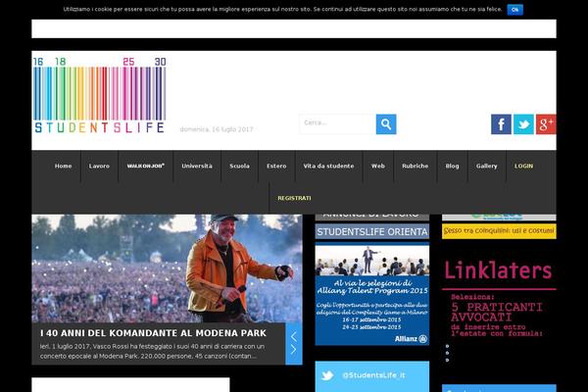Viewport: 588px width, 392px height.
Task: Click the magnifier search button
Action: [x=386, y=124]
